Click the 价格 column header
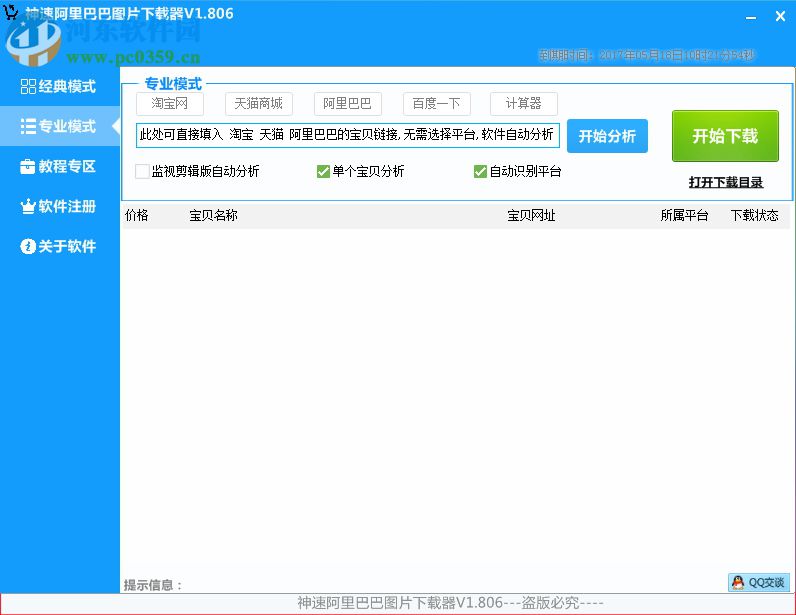This screenshot has height=615, width=796. [137, 215]
